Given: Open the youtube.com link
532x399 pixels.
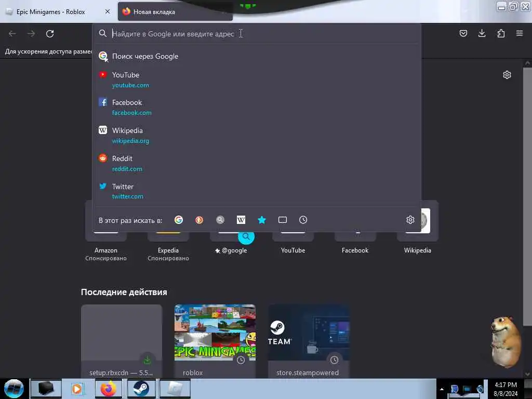Looking at the screenshot, I should (130, 85).
